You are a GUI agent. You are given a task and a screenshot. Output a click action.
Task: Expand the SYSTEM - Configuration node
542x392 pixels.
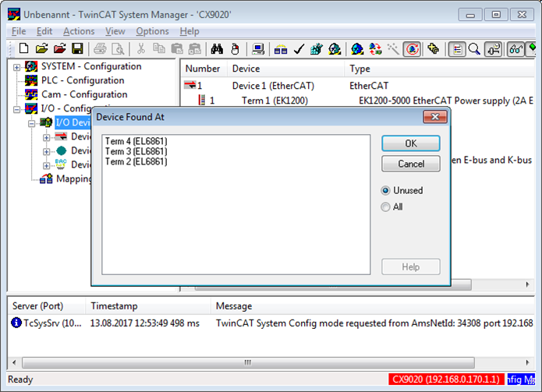pos(16,67)
